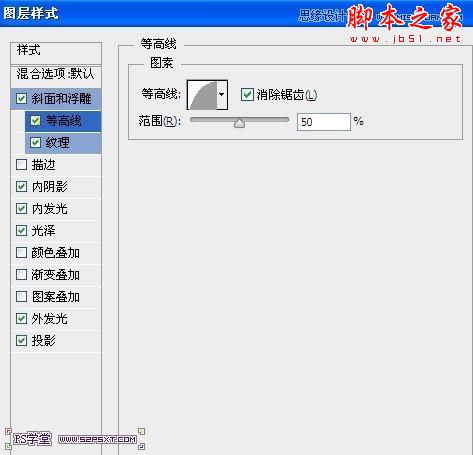
Task: Open 混合选项:默认 settings
Action: tap(55, 74)
